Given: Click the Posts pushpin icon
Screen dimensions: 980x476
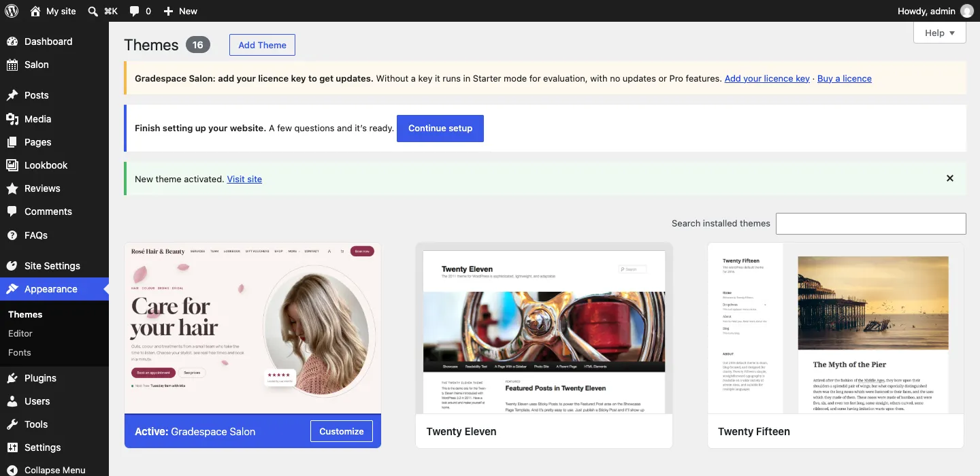Looking at the screenshot, I should click(12, 95).
